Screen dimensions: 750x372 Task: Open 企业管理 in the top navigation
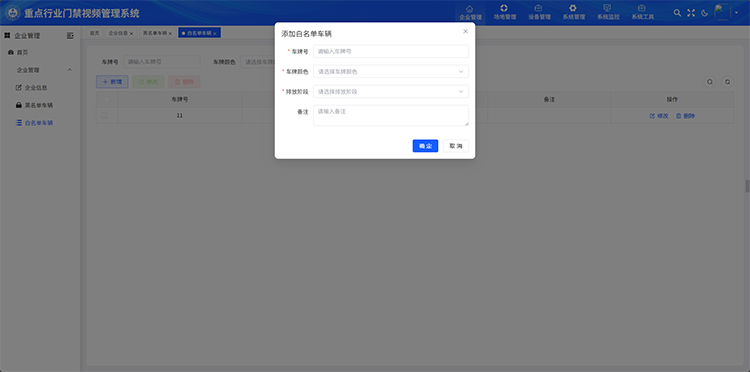pyautogui.click(x=470, y=13)
